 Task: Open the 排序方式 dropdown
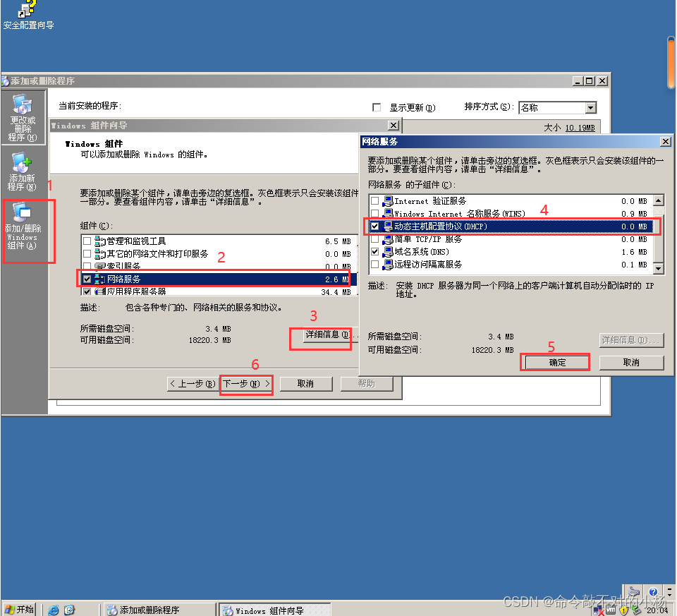tap(591, 107)
